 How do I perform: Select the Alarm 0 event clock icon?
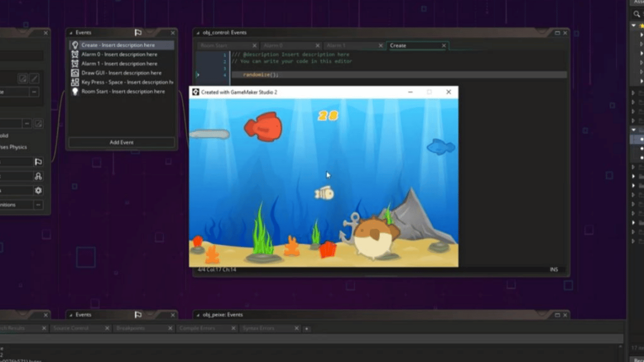[75, 54]
